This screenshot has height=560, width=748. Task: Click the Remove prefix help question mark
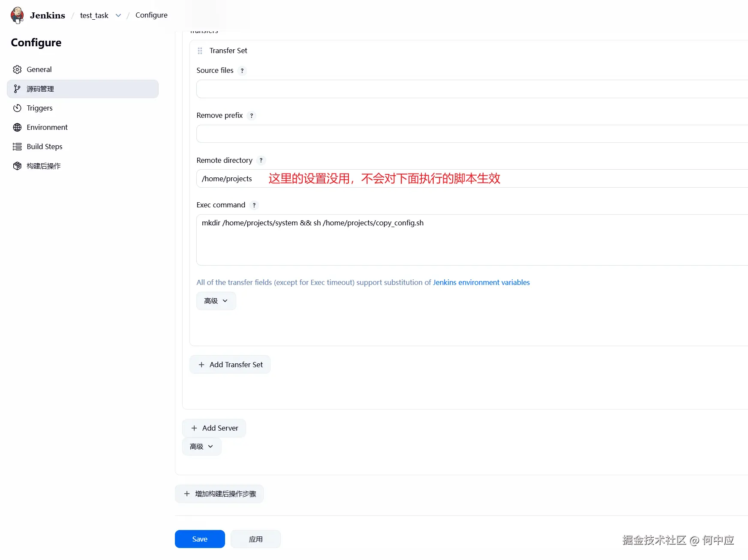pyautogui.click(x=252, y=115)
